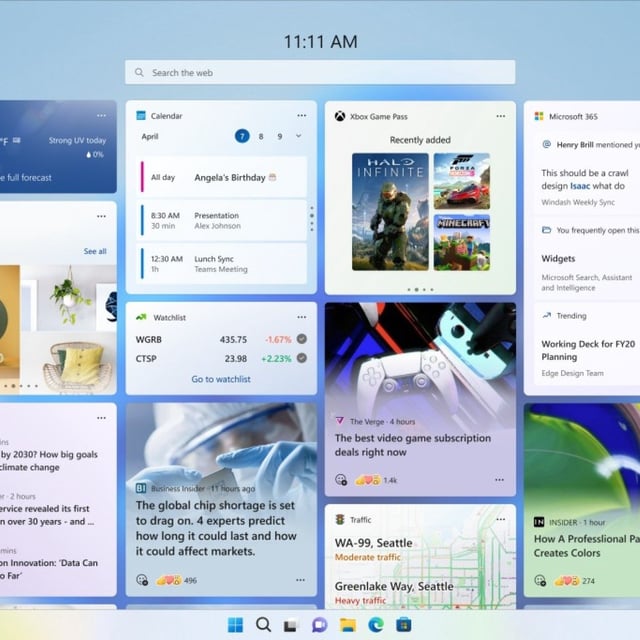Screen dimensions: 640x640
Task: Open Traffic widget more options menu
Action: pos(501,519)
